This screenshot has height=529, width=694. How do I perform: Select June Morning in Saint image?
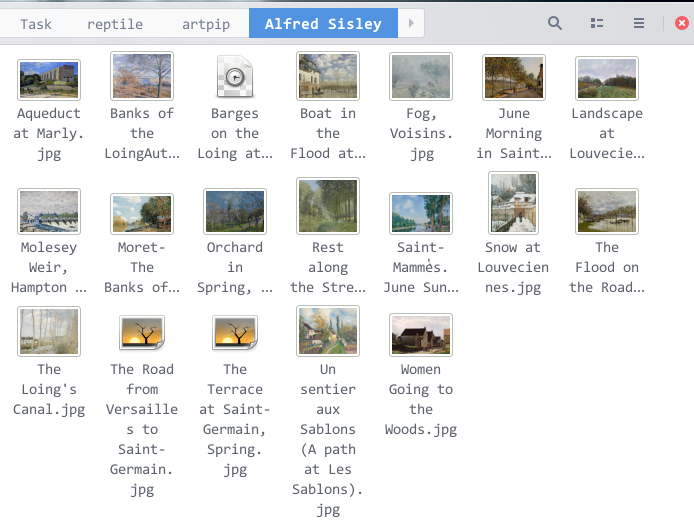pyautogui.click(x=513, y=78)
